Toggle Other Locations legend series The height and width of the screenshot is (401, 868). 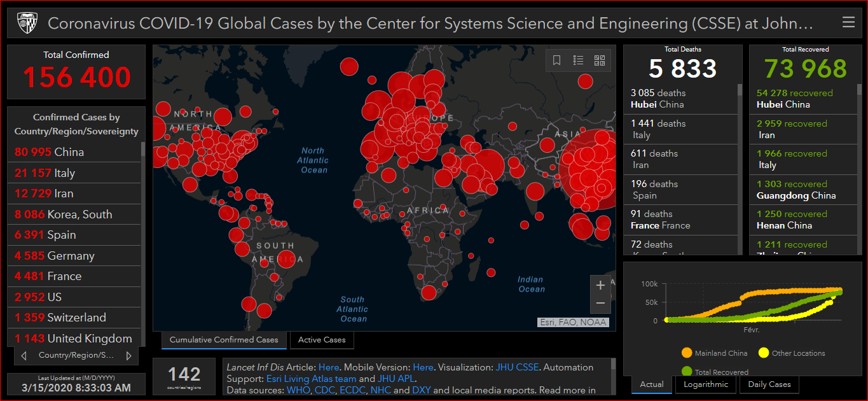tap(792, 353)
